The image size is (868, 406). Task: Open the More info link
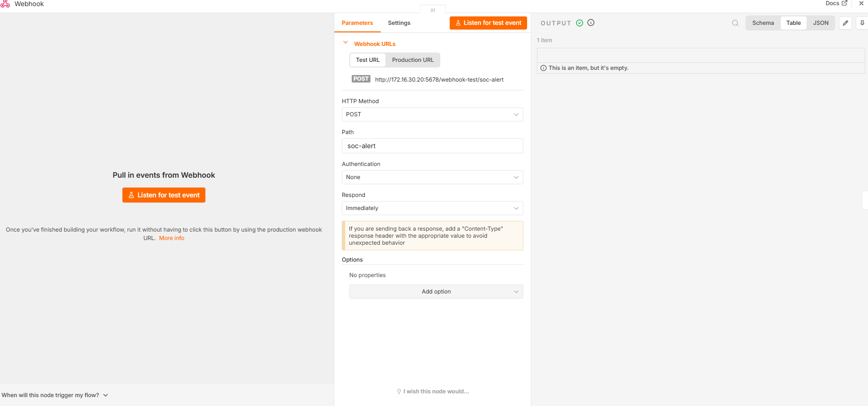pos(172,238)
